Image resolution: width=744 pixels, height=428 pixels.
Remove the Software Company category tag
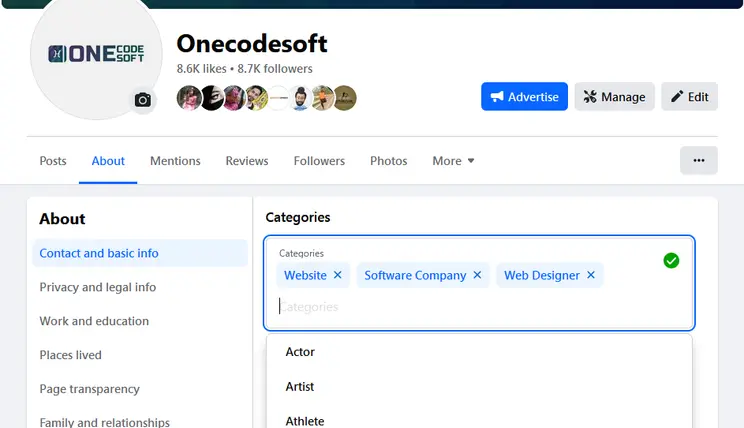coord(477,275)
